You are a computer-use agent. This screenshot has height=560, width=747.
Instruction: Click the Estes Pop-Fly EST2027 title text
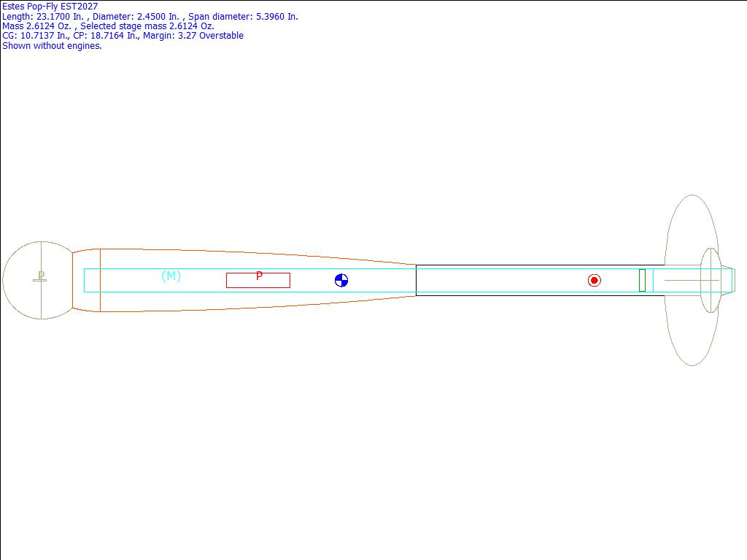coord(50,7)
